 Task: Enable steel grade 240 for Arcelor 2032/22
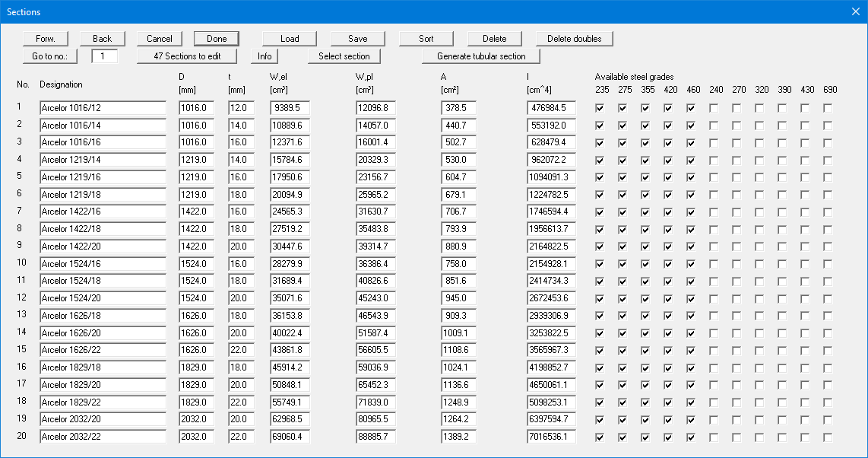click(714, 437)
